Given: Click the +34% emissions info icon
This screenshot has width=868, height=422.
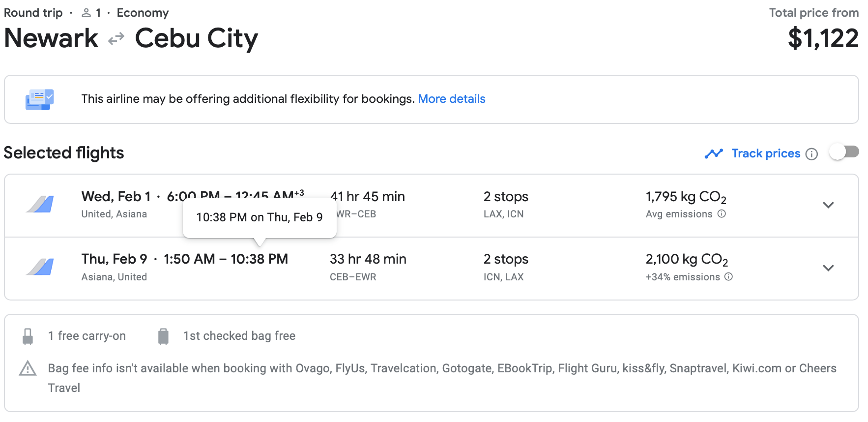Looking at the screenshot, I should (x=728, y=277).
